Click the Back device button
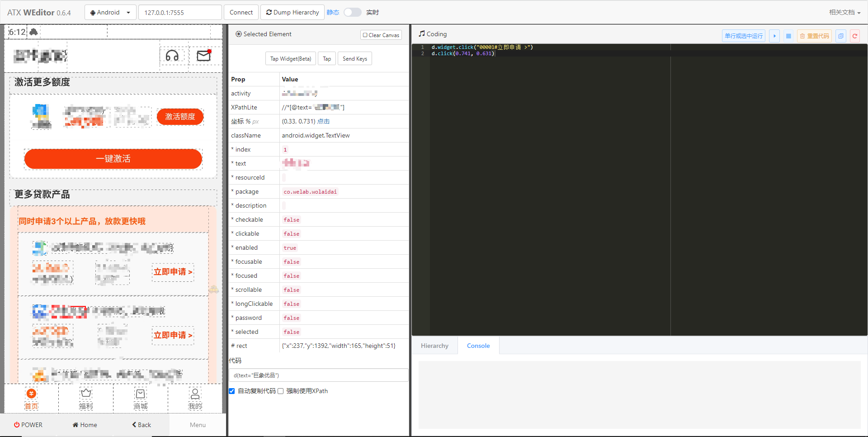 142,425
